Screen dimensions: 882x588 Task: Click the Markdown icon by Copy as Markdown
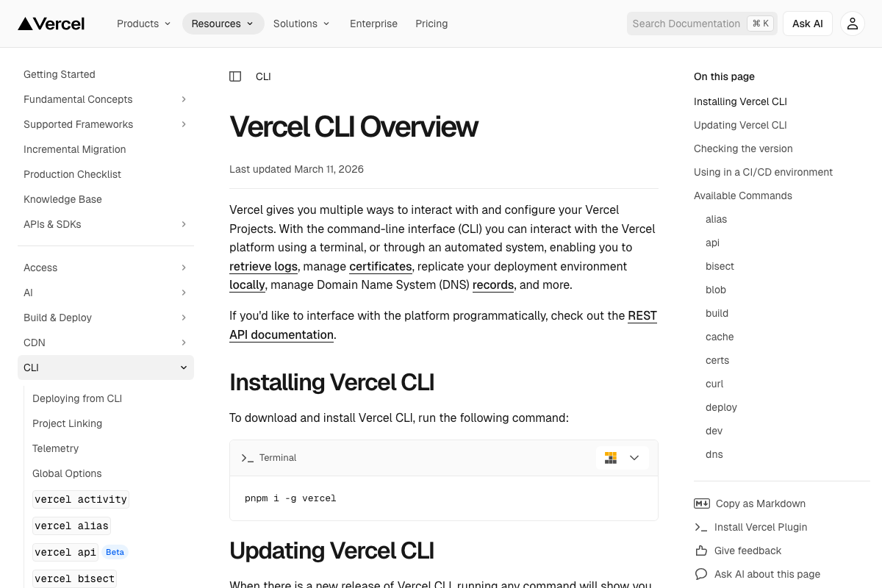[702, 503]
